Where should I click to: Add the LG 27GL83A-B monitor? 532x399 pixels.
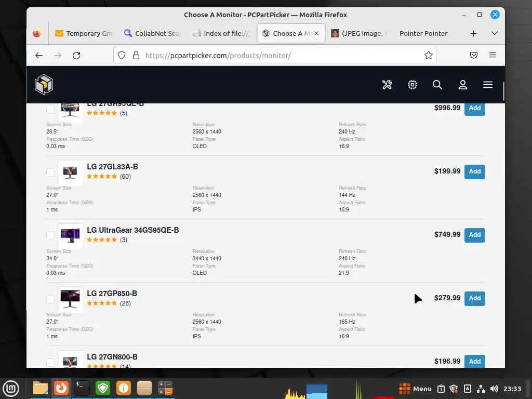[475, 171]
